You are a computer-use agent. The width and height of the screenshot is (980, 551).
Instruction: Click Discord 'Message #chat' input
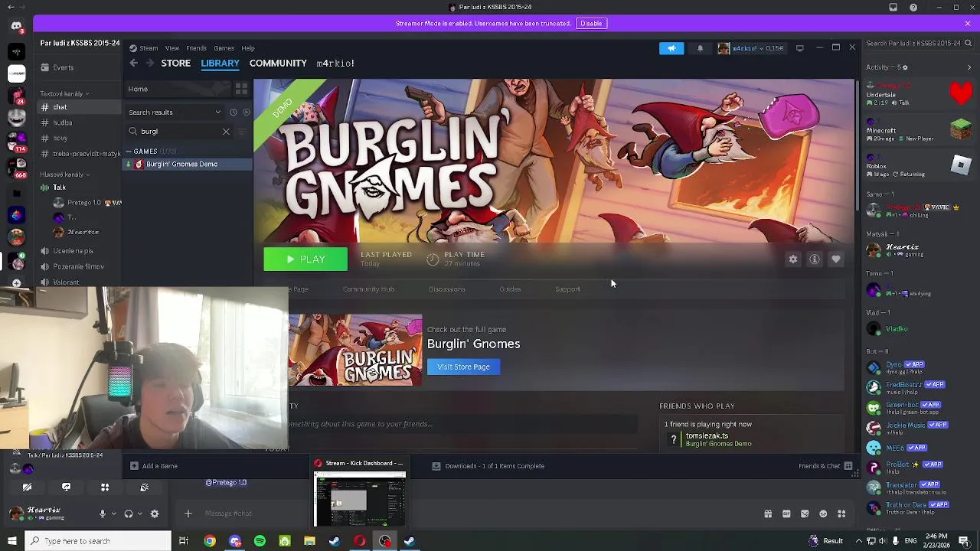click(x=475, y=514)
